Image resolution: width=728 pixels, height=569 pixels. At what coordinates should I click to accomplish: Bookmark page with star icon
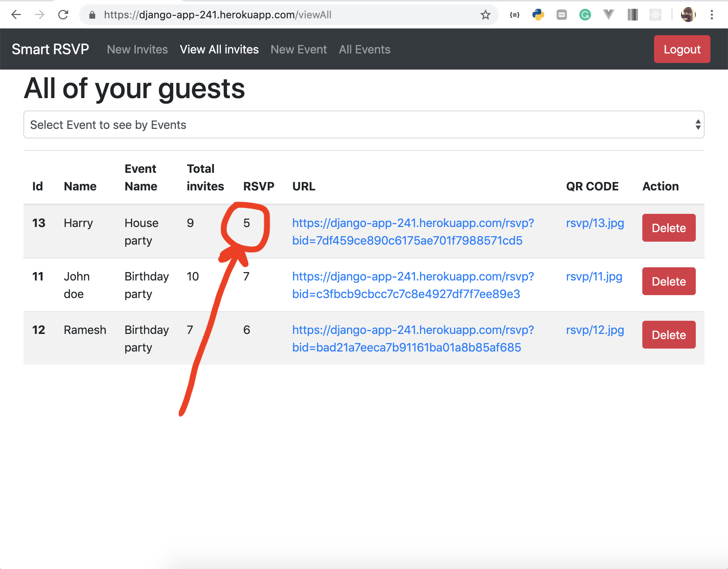click(x=485, y=15)
